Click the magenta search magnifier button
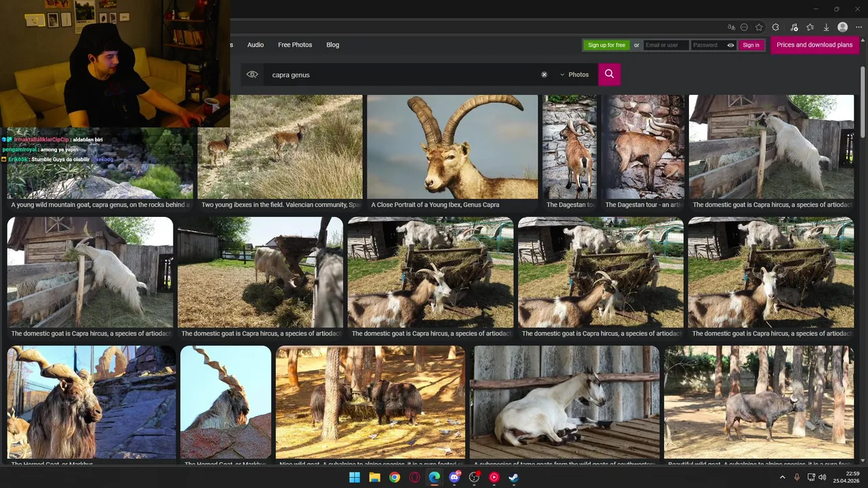Screen dimensions: 868x488 (609, 75)
